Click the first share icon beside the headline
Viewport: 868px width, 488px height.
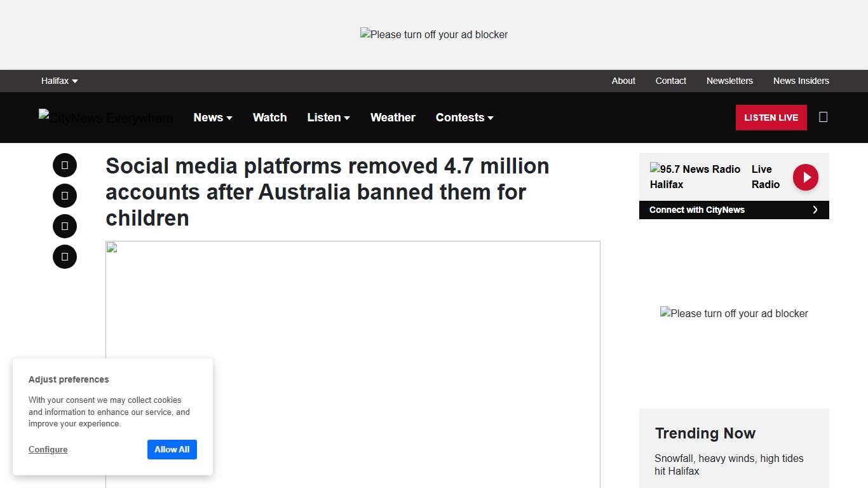pos(64,165)
